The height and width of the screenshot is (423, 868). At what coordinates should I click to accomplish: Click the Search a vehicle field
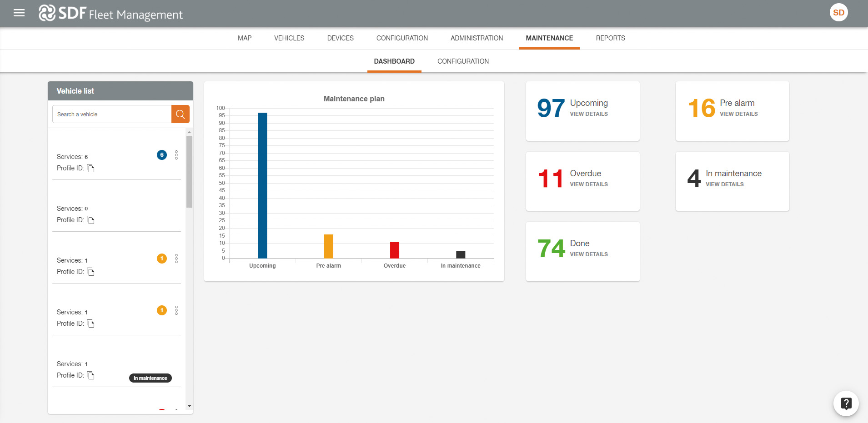112,114
